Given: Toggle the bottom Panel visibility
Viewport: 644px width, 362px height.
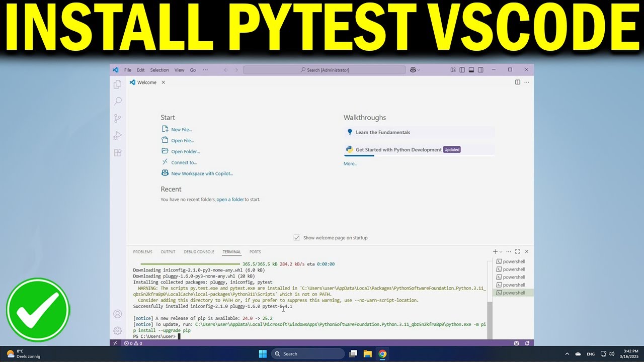Looking at the screenshot, I should point(471,70).
